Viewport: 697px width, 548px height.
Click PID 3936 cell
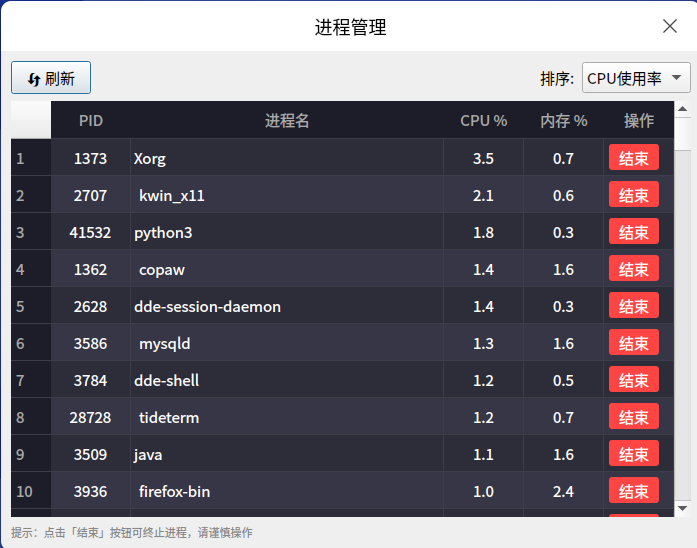[x=91, y=491]
